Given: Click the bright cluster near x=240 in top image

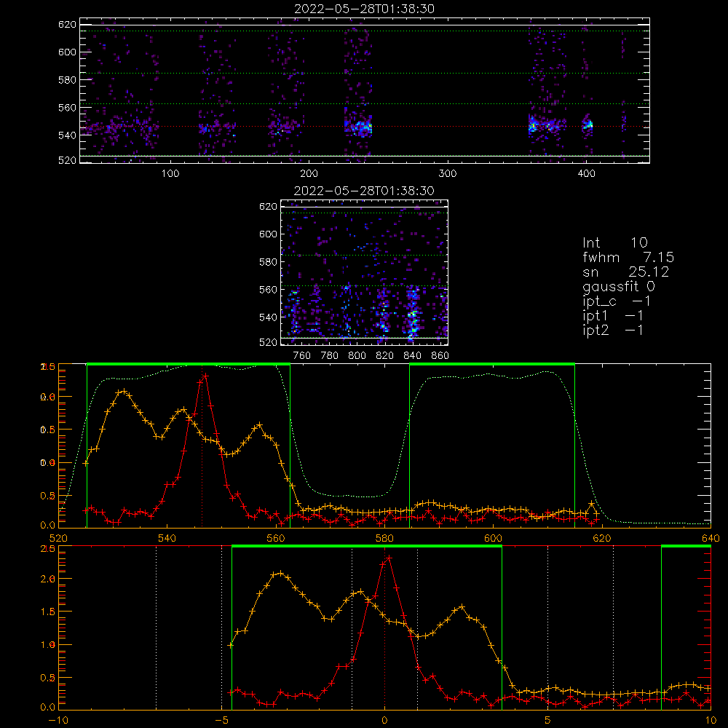Looking at the screenshot, I should pos(361,127).
